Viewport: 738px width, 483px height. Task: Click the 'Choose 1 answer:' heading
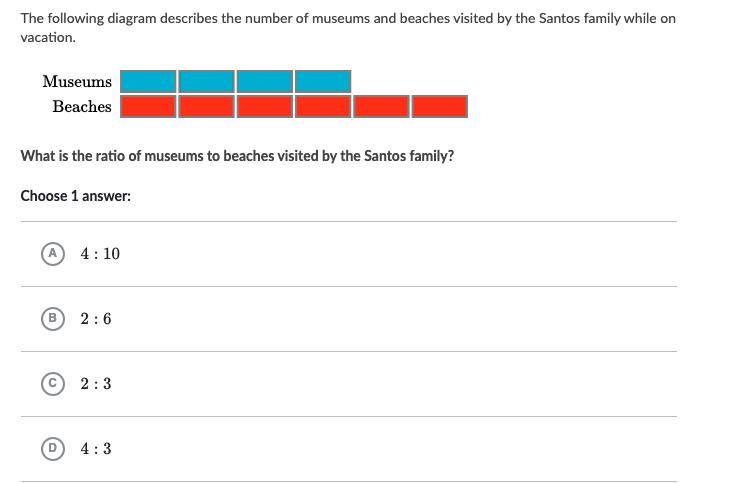click(x=76, y=196)
